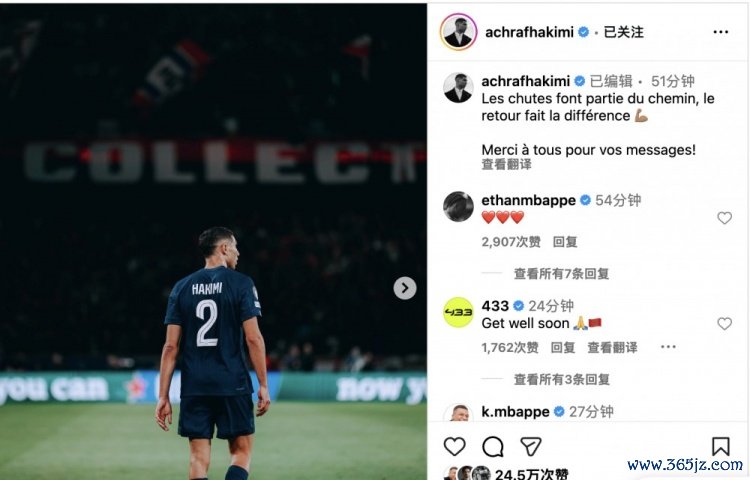Like the post with the heart icon
Image resolution: width=750 pixels, height=480 pixels.
click(454, 447)
